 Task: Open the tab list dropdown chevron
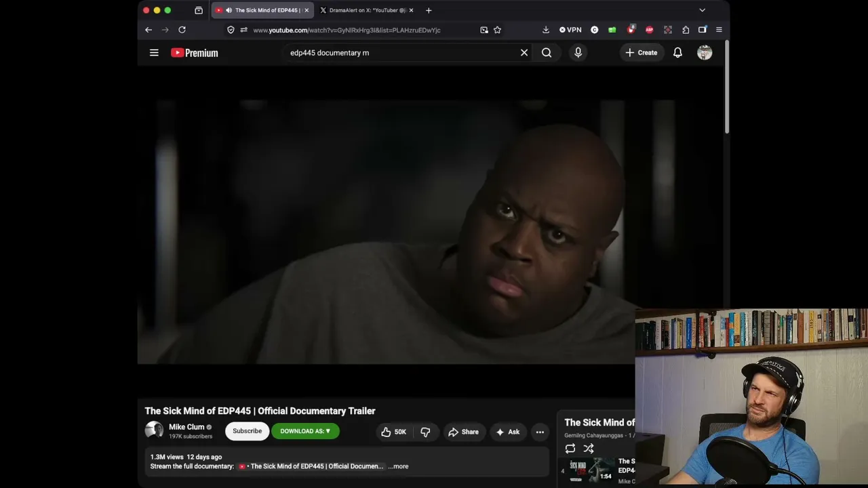tap(702, 10)
